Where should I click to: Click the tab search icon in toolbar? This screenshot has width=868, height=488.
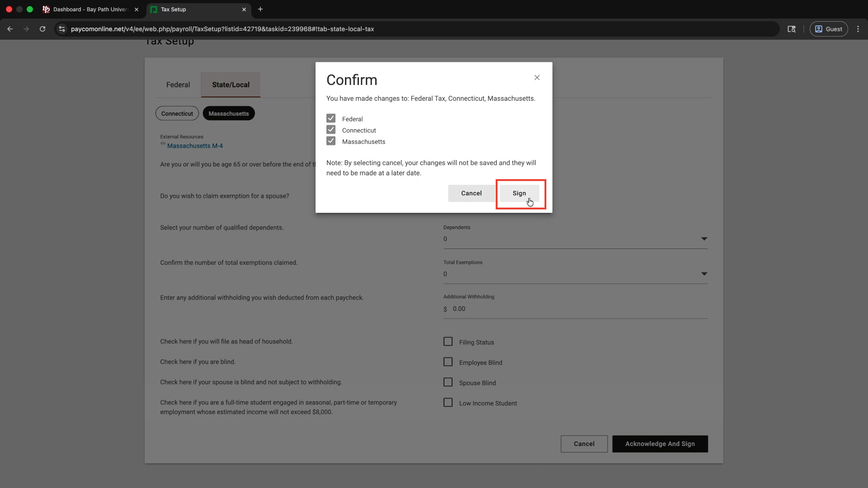[791, 29]
